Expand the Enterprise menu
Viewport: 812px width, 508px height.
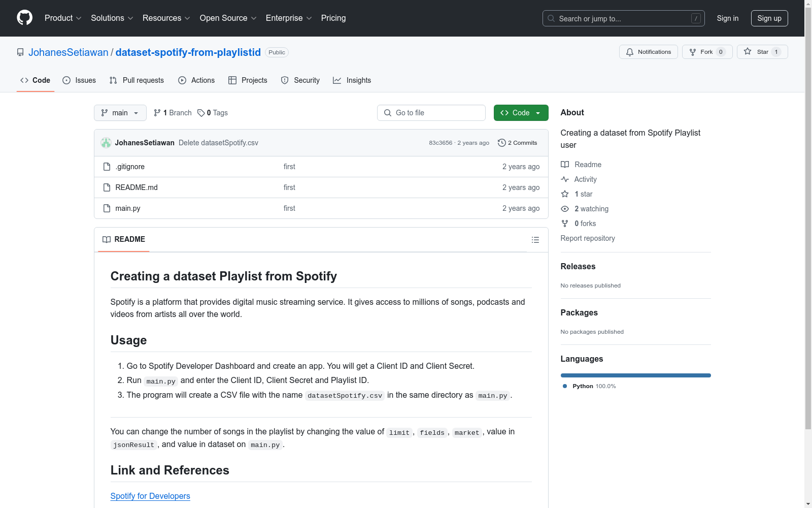289,18
